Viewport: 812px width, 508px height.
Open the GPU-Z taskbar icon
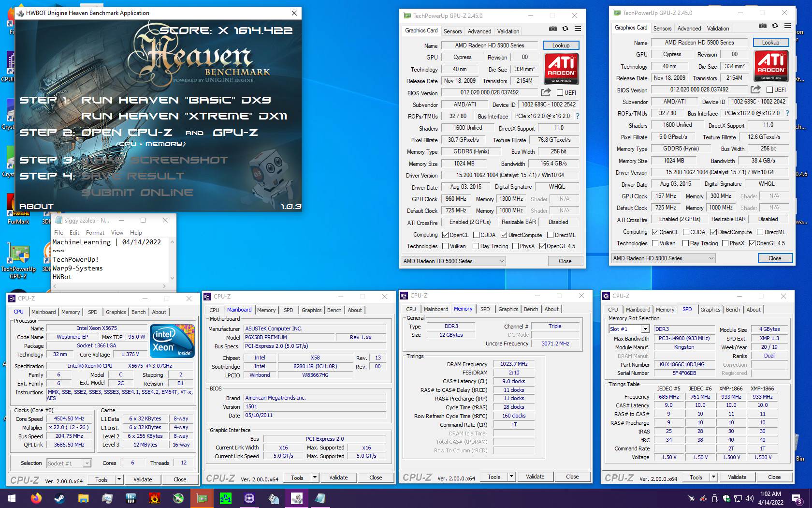tap(202, 498)
